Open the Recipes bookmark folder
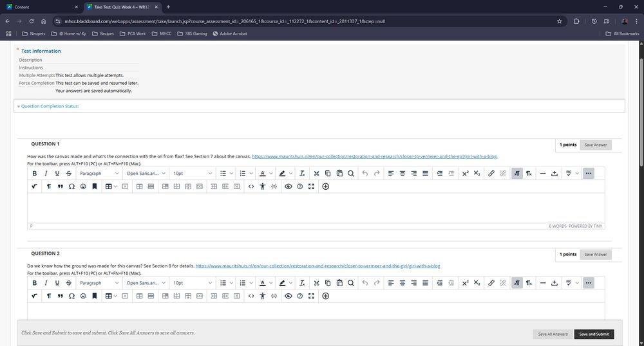The image size is (644, 346). [103, 33]
